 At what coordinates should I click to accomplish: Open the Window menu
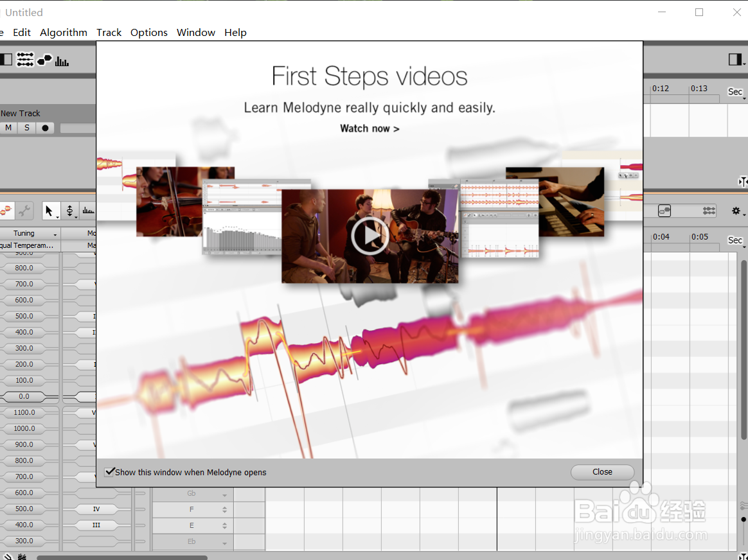click(x=195, y=32)
